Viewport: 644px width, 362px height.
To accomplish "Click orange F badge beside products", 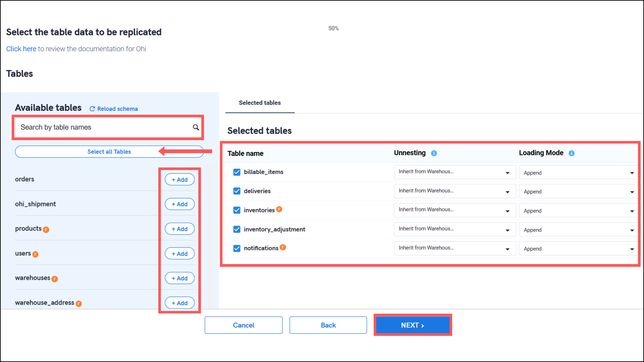I will point(46,230).
